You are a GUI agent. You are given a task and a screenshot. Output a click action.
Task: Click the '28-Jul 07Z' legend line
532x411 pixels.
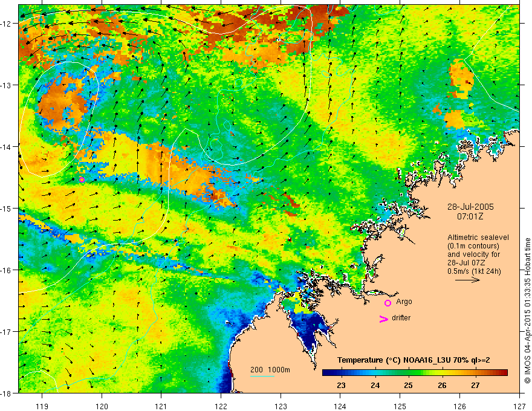466,263
